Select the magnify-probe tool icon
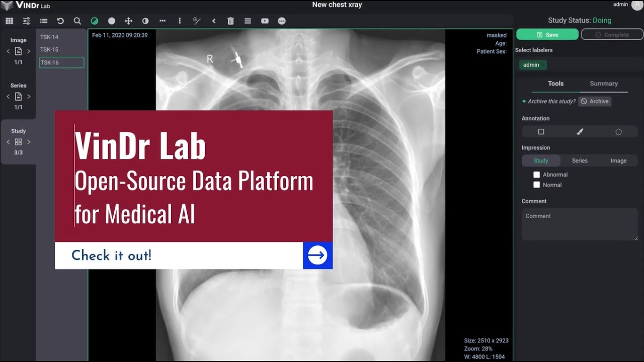This screenshot has width=644, height=362. click(197, 21)
